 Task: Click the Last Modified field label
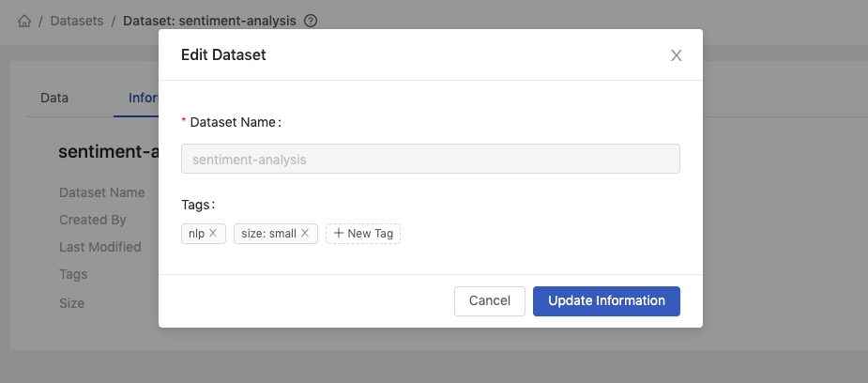(x=100, y=247)
